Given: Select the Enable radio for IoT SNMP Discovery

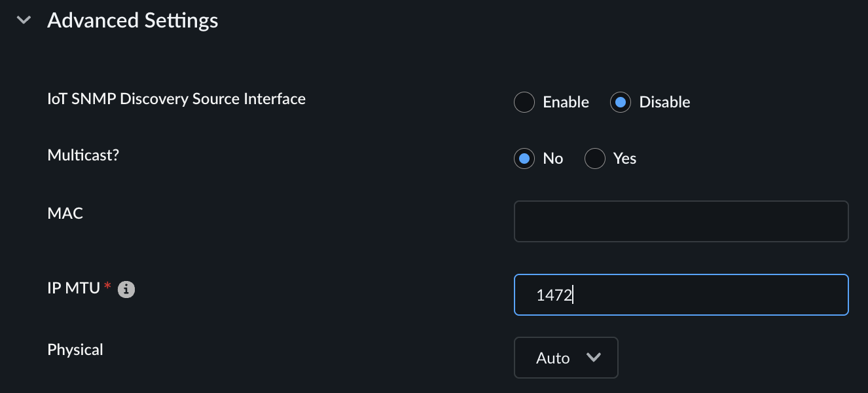Looking at the screenshot, I should [524, 102].
